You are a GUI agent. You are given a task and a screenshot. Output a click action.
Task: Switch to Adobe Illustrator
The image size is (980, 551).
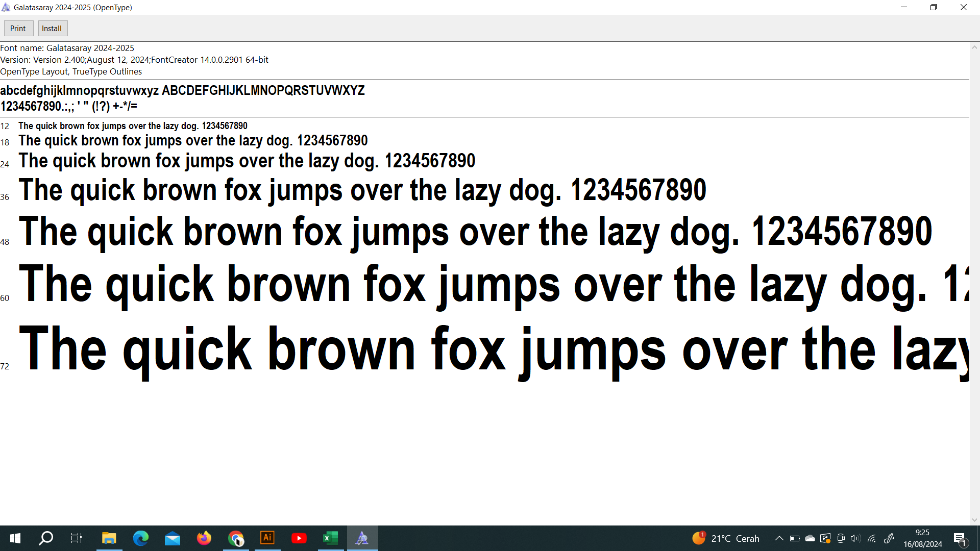coord(267,538)
